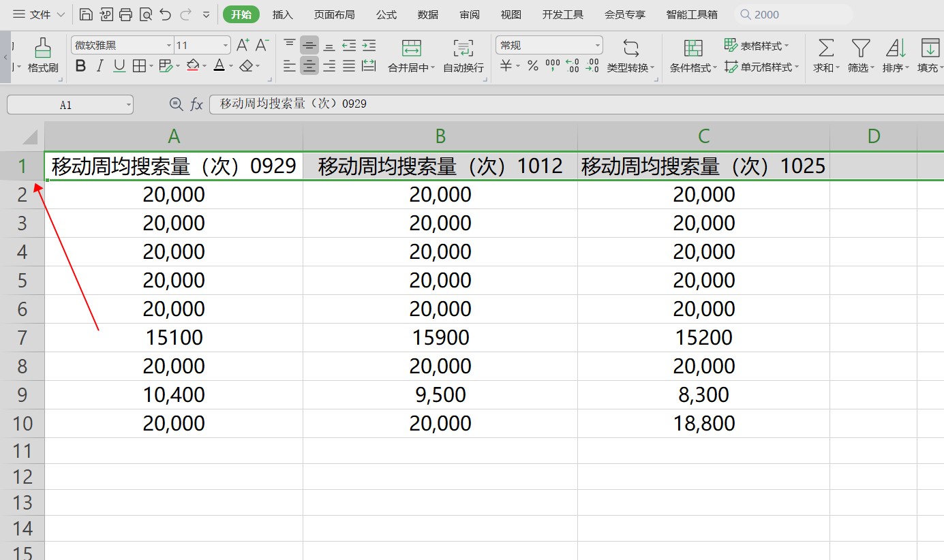Click the Sum (求和) sigma icon
The width and height of the screenshot is (944, 560).
tap(825, 48)
